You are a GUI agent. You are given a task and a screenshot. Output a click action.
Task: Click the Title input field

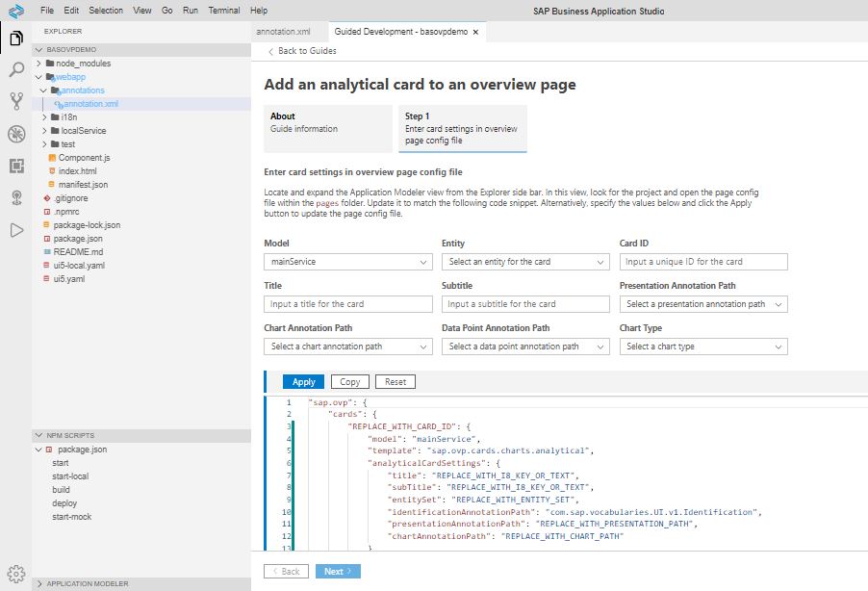click(x=348, y=304)
